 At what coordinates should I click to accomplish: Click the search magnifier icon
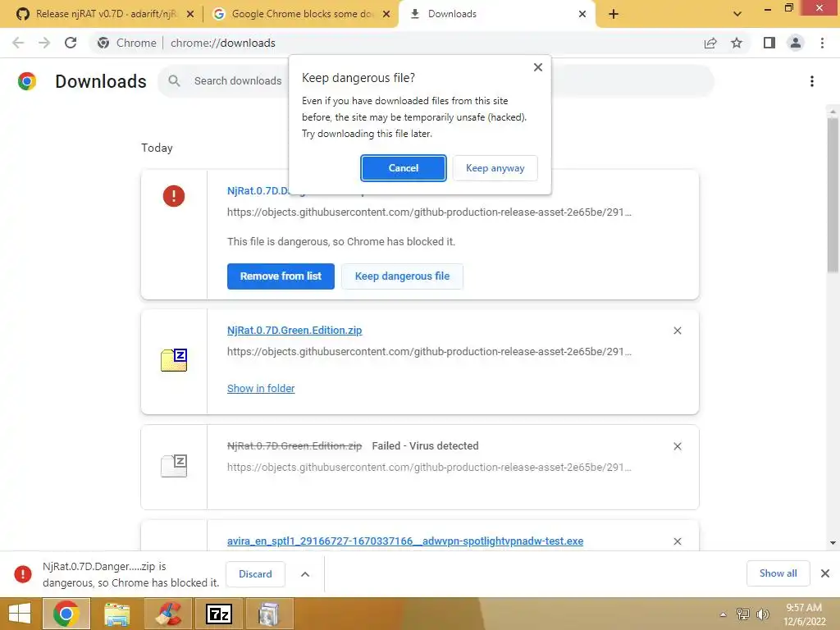(174, 81)
